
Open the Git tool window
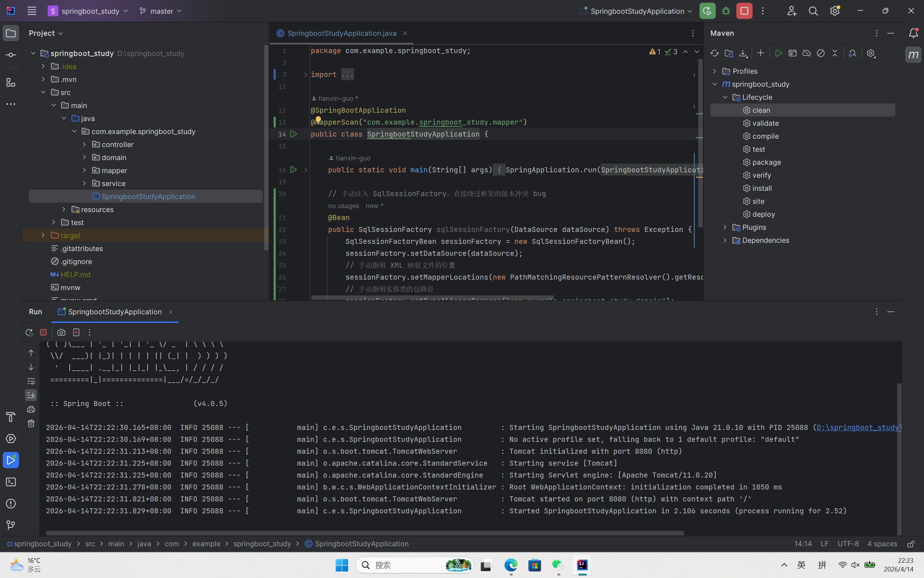(x=11, y=526)
